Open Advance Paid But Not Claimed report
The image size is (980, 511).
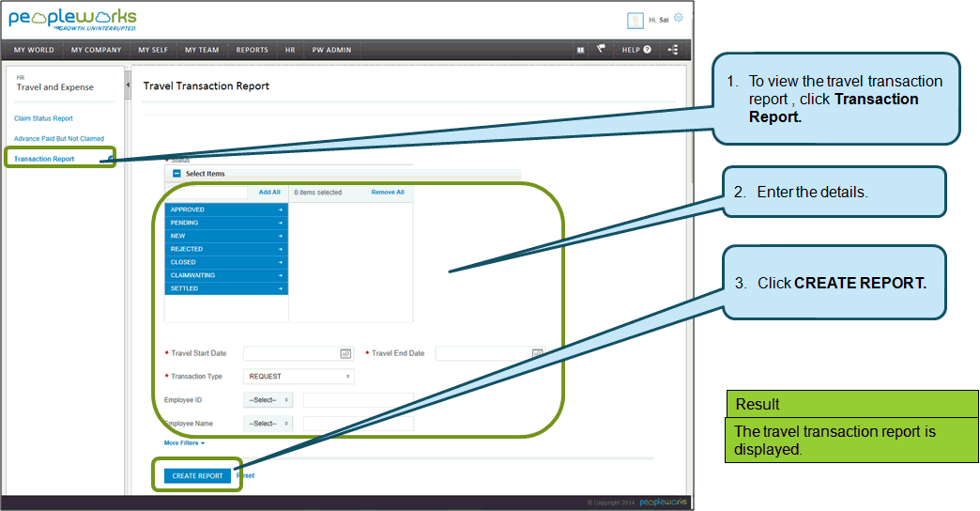59,139
